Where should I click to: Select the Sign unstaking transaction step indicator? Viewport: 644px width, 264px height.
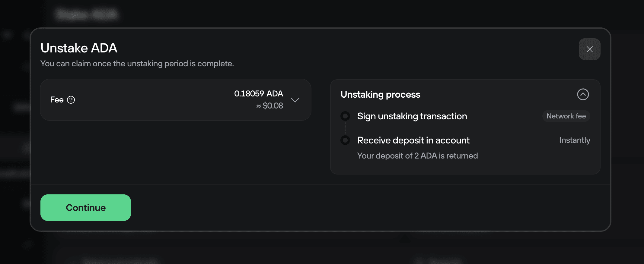[345, 116]
